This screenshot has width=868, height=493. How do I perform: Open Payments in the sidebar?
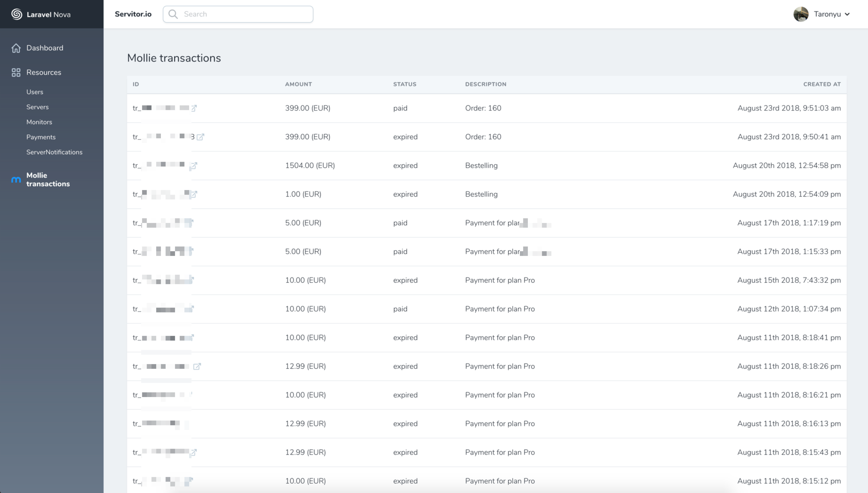41,137
